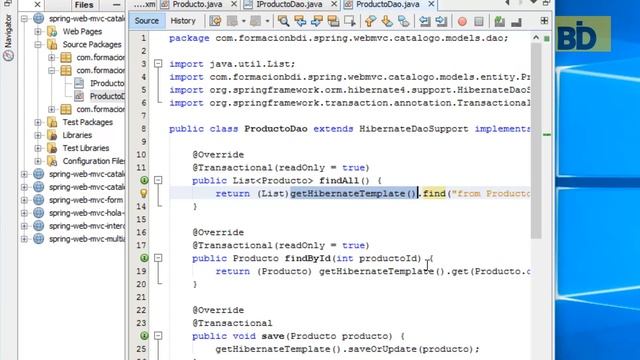Click the Find Selection magnifier icon
This screenshot has height=360, width=640.
[x=283, y=21]
